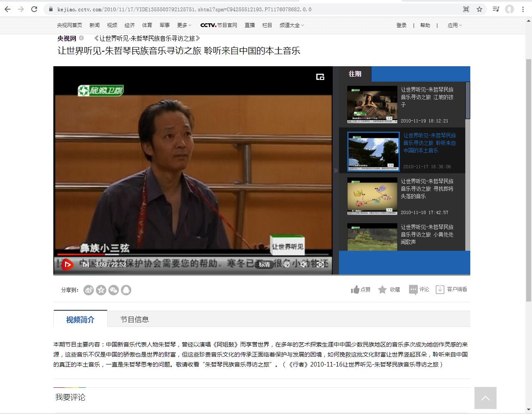The width and height of the screenshot is (532, 414).
Task: Click the play button in video player
Action: [67, 264]
